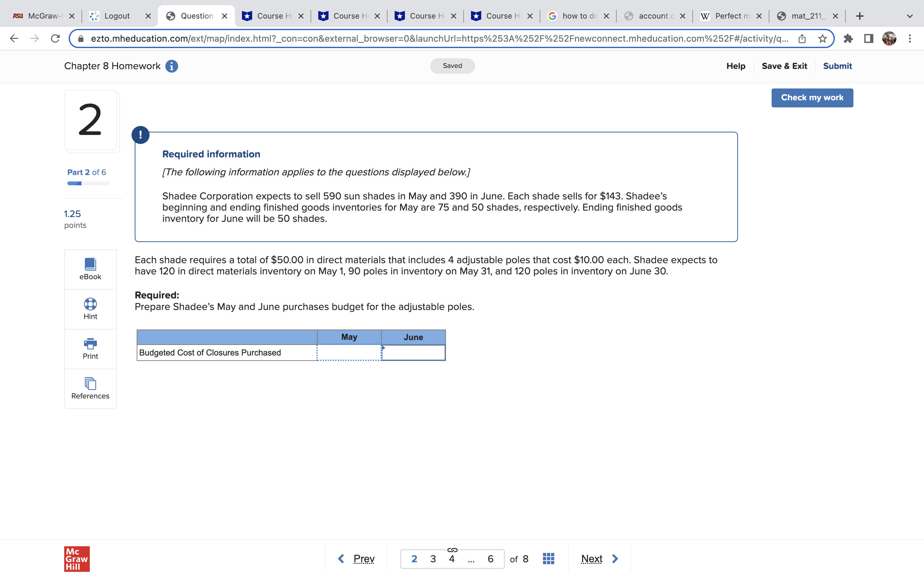Screen dimensions: 924x577
Task: Click the Submit link
Action: point(837,66)
